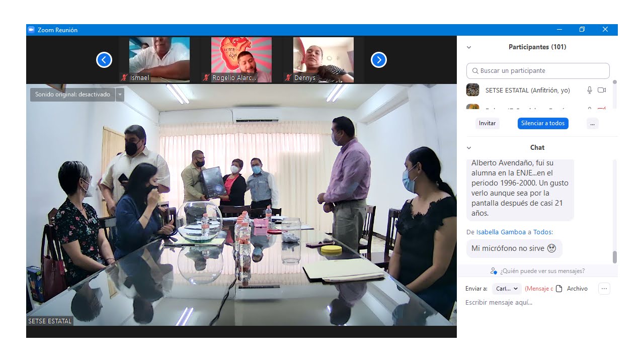The image size is (644, 362).
Task: Open the Enviar a recipient dropdown
Action: pyautogui.click(x=507, y=289)
